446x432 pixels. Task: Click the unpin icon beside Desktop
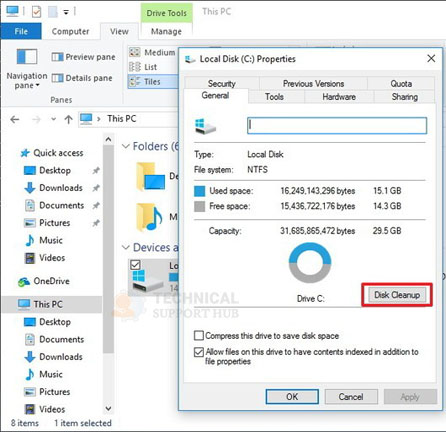coord(96,171)
